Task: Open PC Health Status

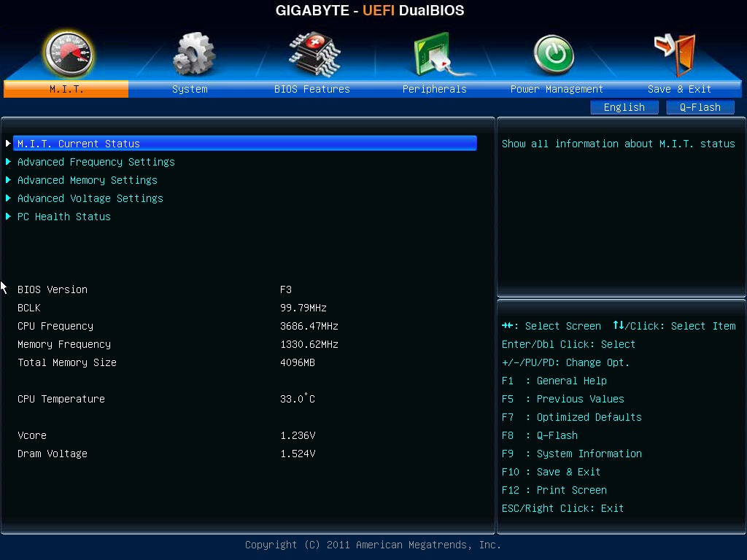Action: pos(64,217)
